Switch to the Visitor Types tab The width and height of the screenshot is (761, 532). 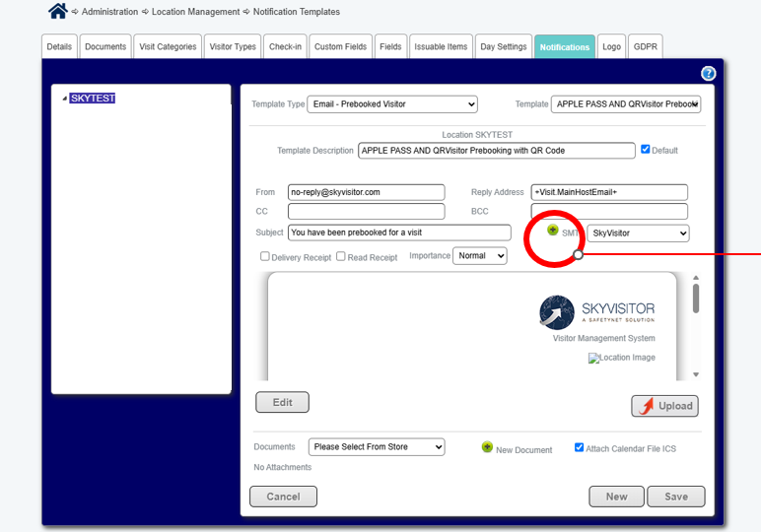(x=233, y=46)
